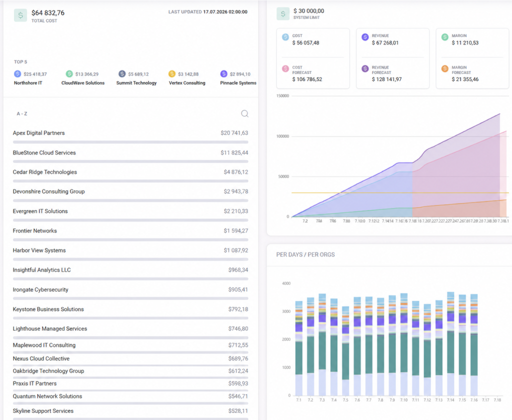This screenshot has width=512, height=420.
Task: Click the $ 56 057,48 Cost value
Action: pos(305,43)
